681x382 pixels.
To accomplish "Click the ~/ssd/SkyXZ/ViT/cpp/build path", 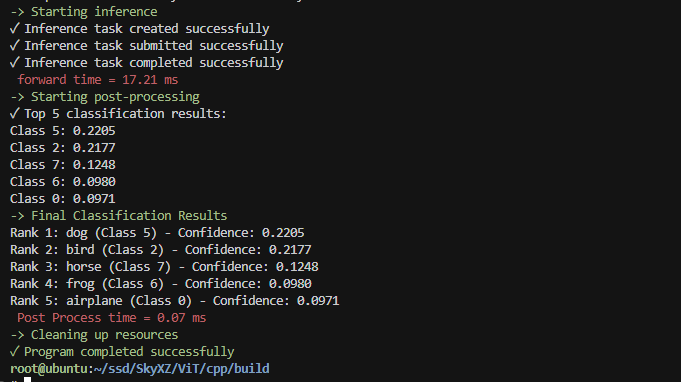I will click(182, 369).
